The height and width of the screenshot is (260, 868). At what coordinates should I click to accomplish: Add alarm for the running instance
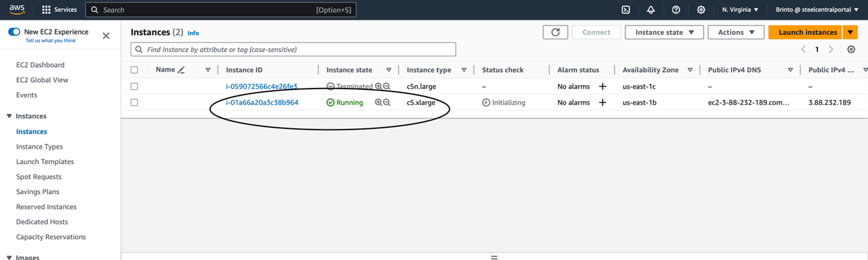click(603, 103)
